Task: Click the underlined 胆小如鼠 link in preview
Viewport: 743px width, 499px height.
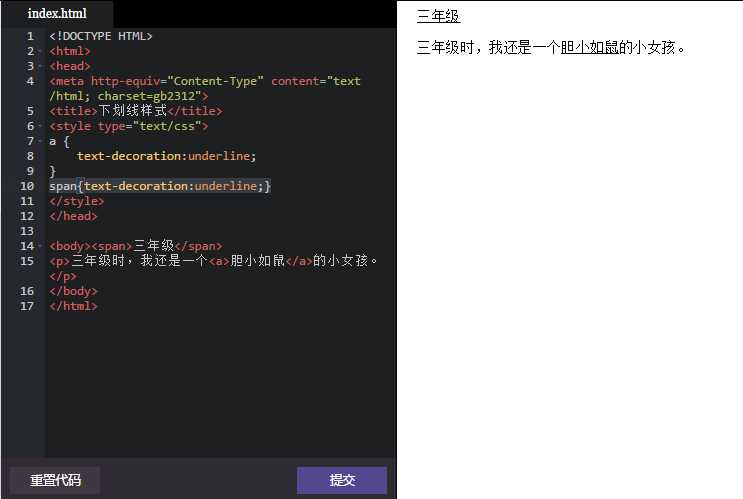Action: tap(589, 47)
